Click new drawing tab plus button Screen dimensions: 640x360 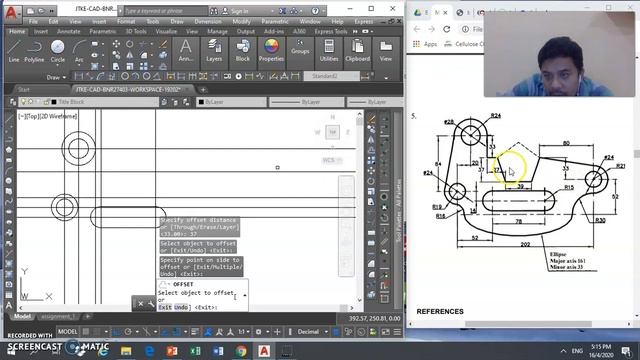pyautogui.click(x=203, y=89)
